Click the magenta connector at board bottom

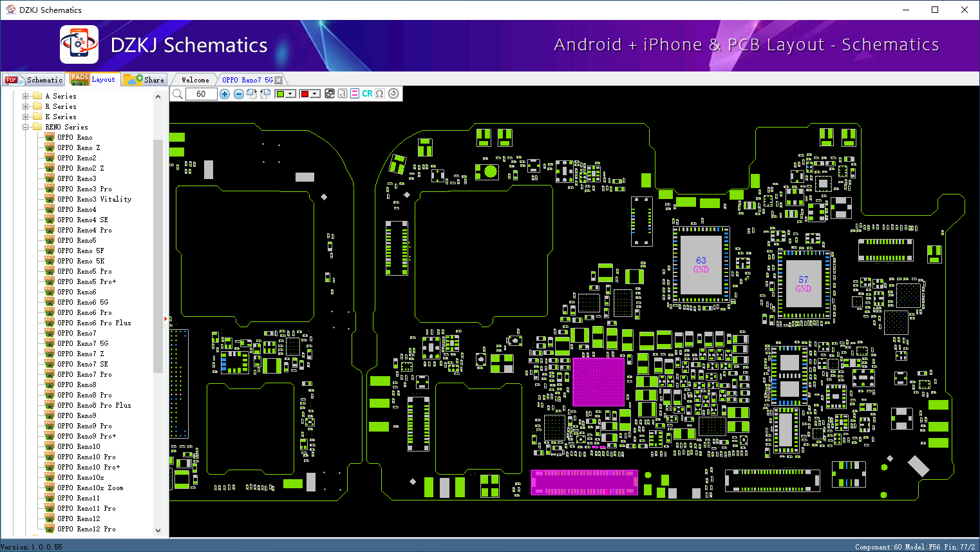584,482
